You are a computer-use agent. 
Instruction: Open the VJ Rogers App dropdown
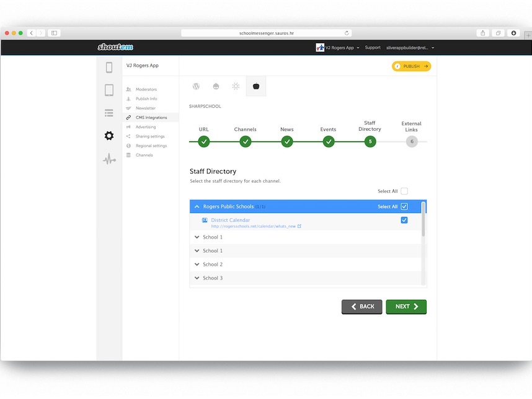pyautogui.click(x=338, y=48)
